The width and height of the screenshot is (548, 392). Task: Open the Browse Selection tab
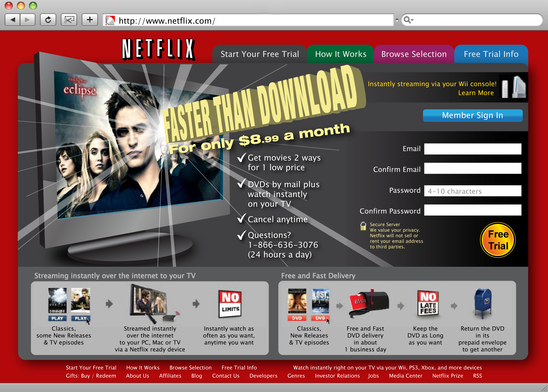(414, 54)
